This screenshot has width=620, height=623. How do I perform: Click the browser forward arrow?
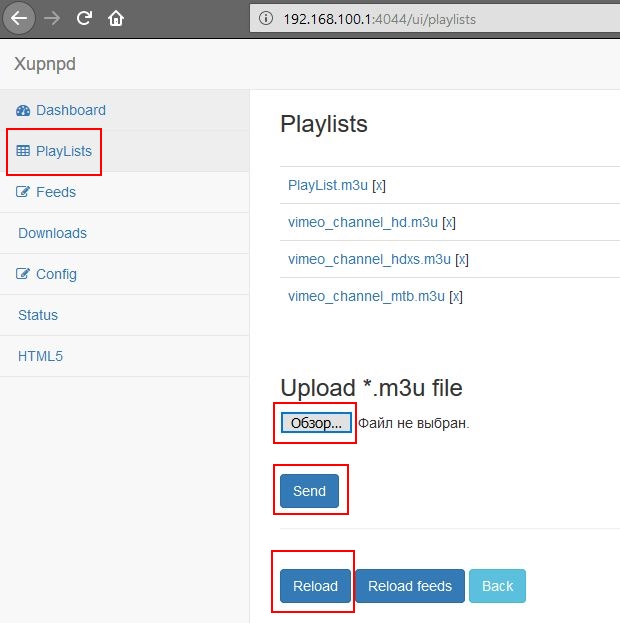tap(52, 18)
